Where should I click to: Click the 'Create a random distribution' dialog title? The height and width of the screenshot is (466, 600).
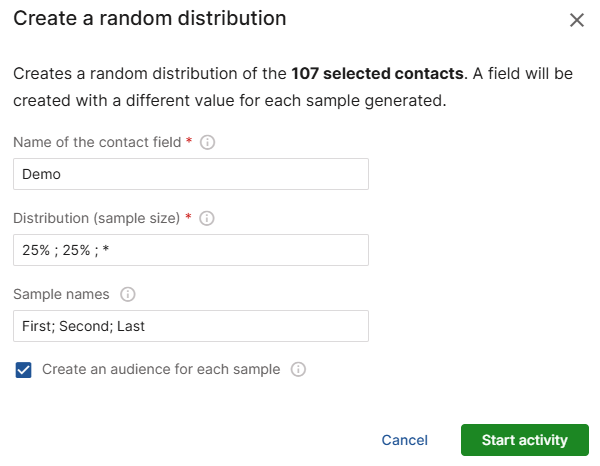click(x=149, y=18)
